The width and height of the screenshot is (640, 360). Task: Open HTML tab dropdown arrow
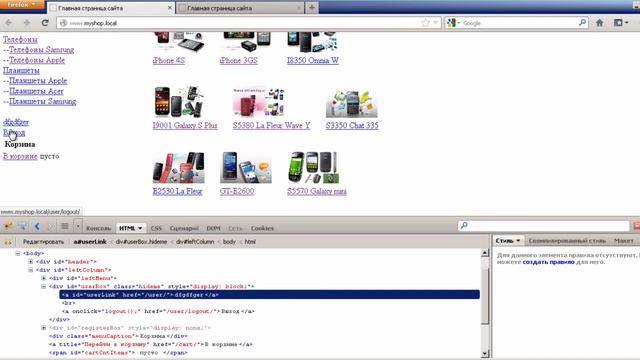pyautogui.click(x=140, y=228)
